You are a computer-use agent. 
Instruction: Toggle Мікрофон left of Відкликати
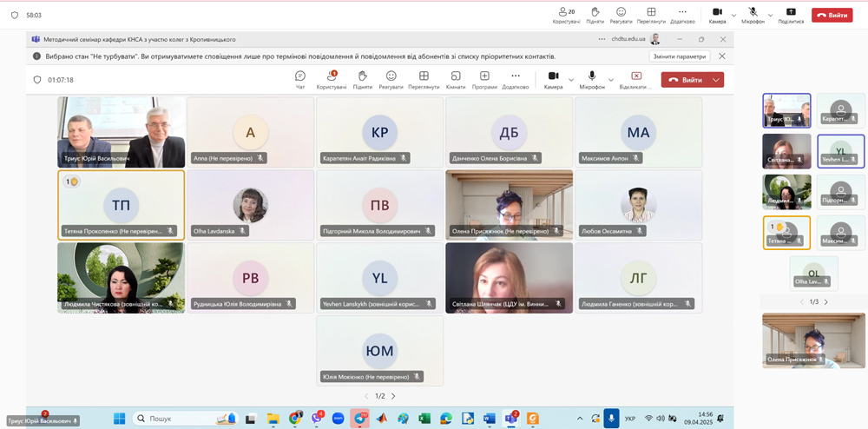coord(592,79)
